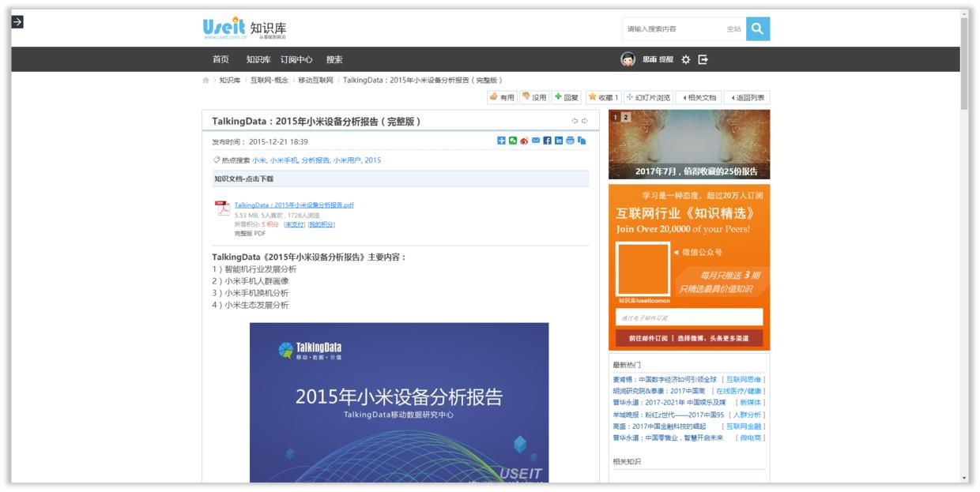Open the 全站 search scope selector
The height and width of the screenshot is (492, 980).
coord(733,29)
